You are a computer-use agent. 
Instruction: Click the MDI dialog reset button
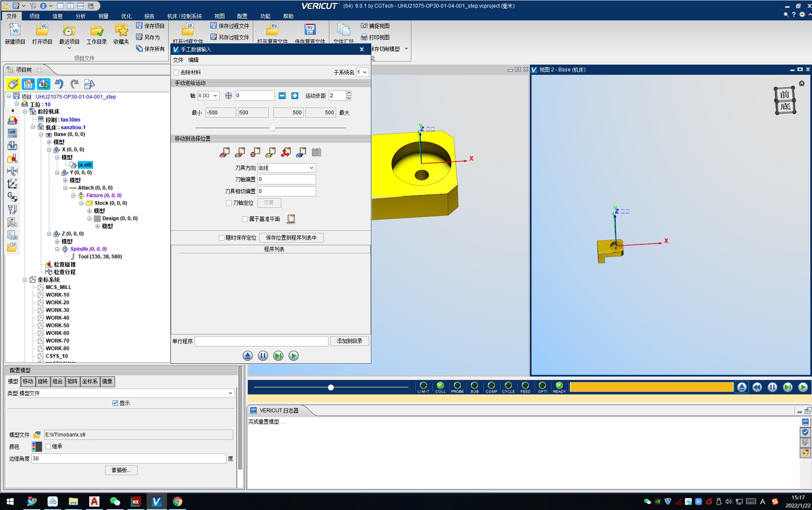click(x=248, y=356)
